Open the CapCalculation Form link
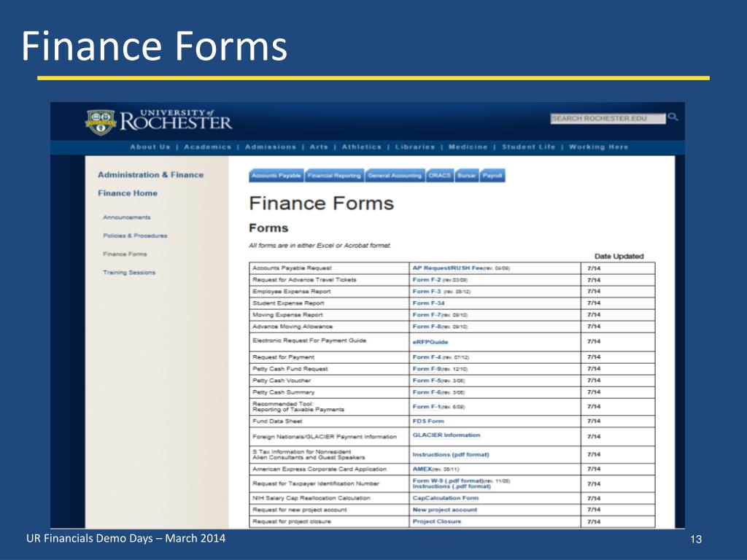This screenshot has height=560, width=747. [x=446, y=498]
